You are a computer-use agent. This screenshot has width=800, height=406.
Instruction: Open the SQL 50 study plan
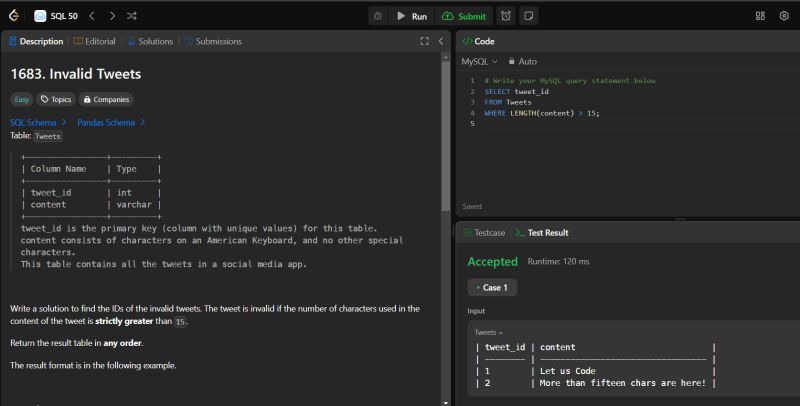pos(56,16)
